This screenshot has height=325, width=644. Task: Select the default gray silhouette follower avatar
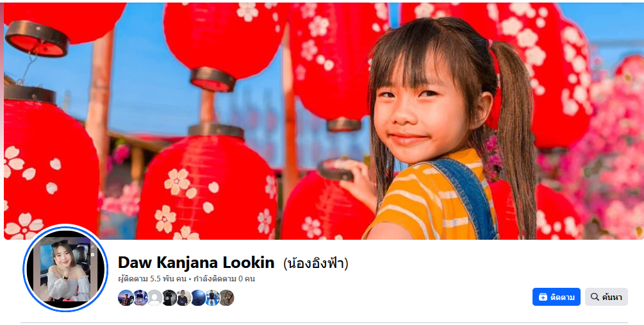[154, 297]
